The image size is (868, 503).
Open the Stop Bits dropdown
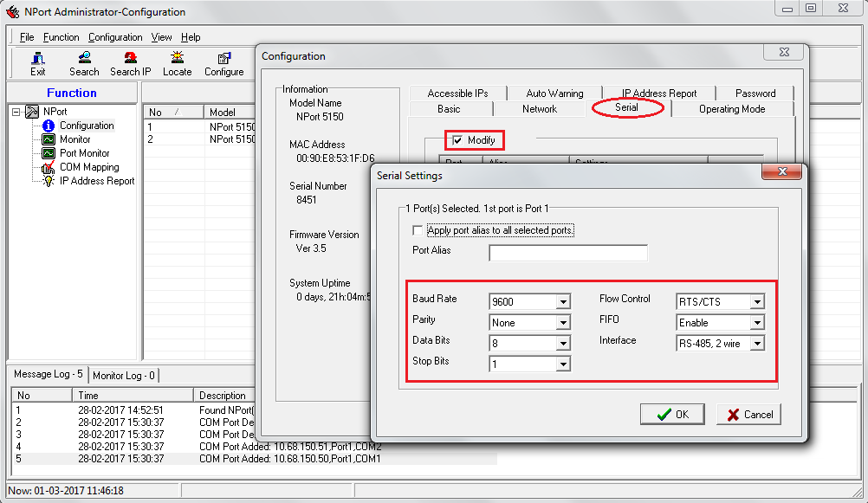pos(563,364)
